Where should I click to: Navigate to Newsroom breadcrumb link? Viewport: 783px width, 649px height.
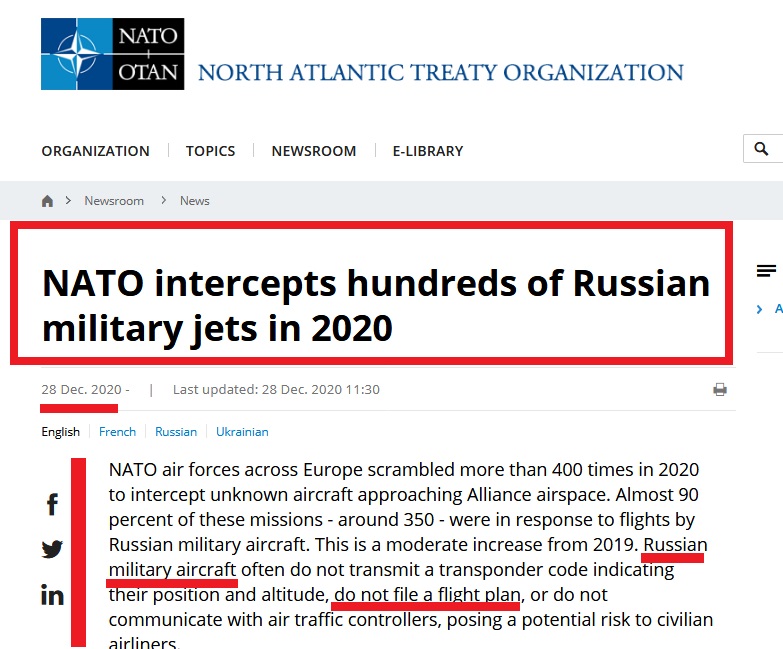[x=114, y=201]
